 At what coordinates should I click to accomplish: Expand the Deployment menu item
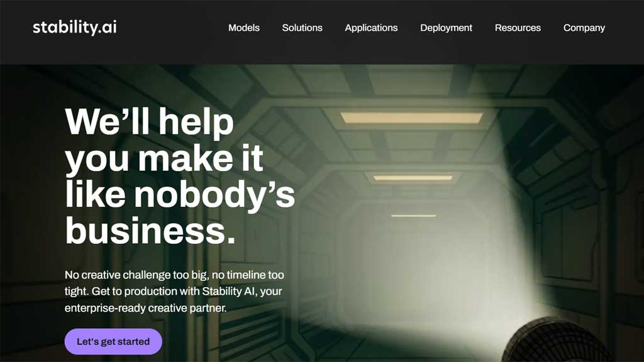tap(446, 28)
